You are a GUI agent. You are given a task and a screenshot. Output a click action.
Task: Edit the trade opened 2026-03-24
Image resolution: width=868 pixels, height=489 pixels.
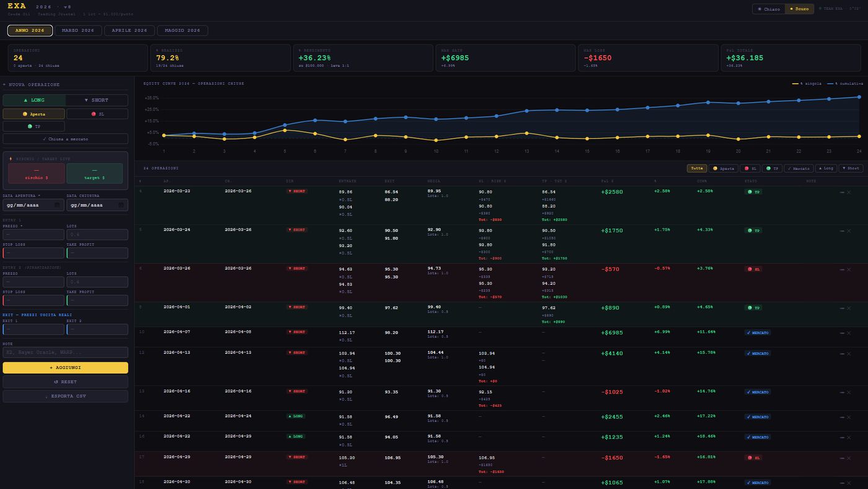pos(842,231)
